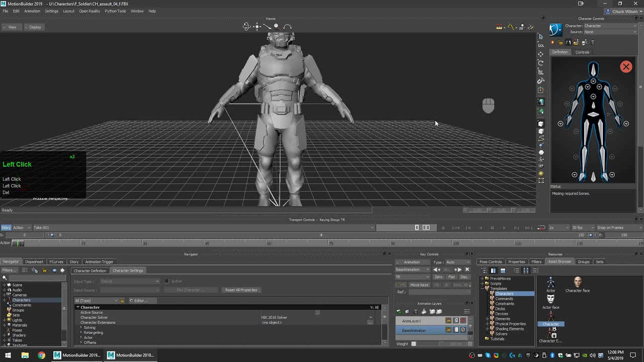Click the Asset Browser list view icon
The image size is (644, 362).
pos(516,270)
